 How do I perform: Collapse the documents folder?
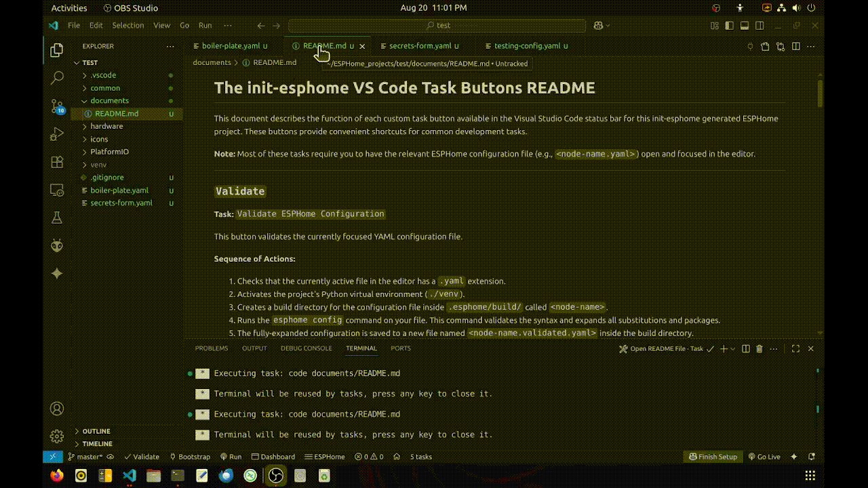pyautogui.click(x=109, y=100)
